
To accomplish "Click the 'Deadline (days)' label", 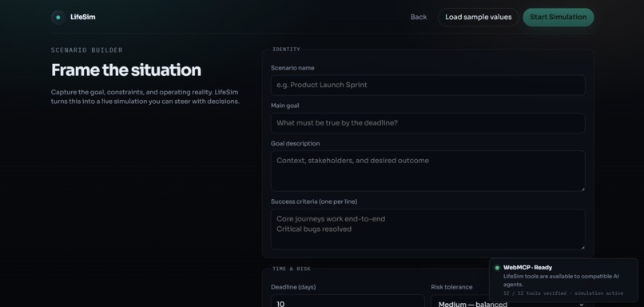I will point(292,287).
